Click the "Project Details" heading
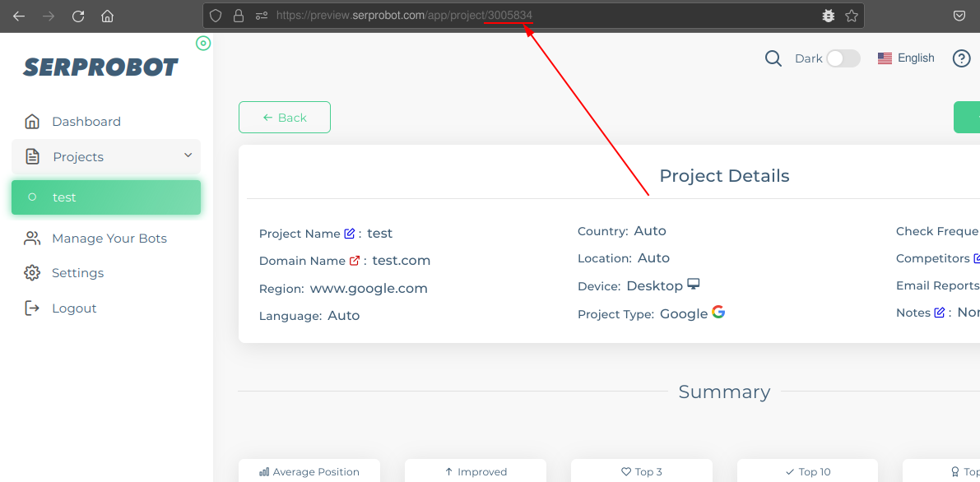The width and height of the screenshot is (980, 482). (x=724, y=176)
